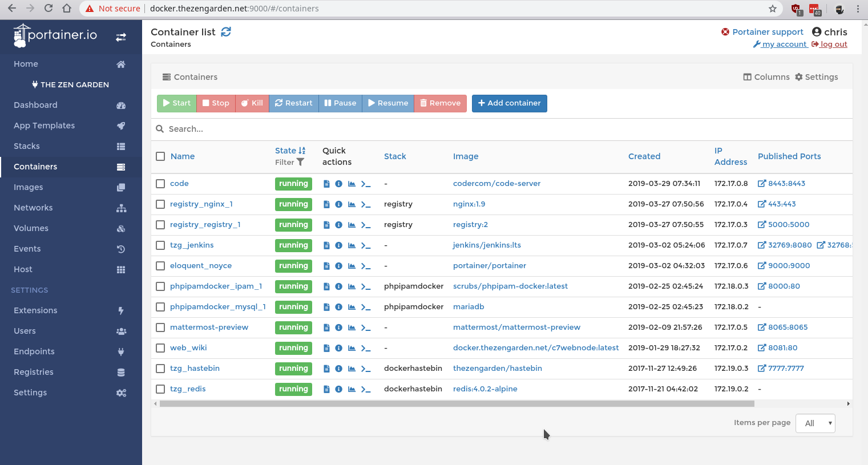Open the Columns chooser
Viewport: 868px width, 465px height.
[766, 77]
